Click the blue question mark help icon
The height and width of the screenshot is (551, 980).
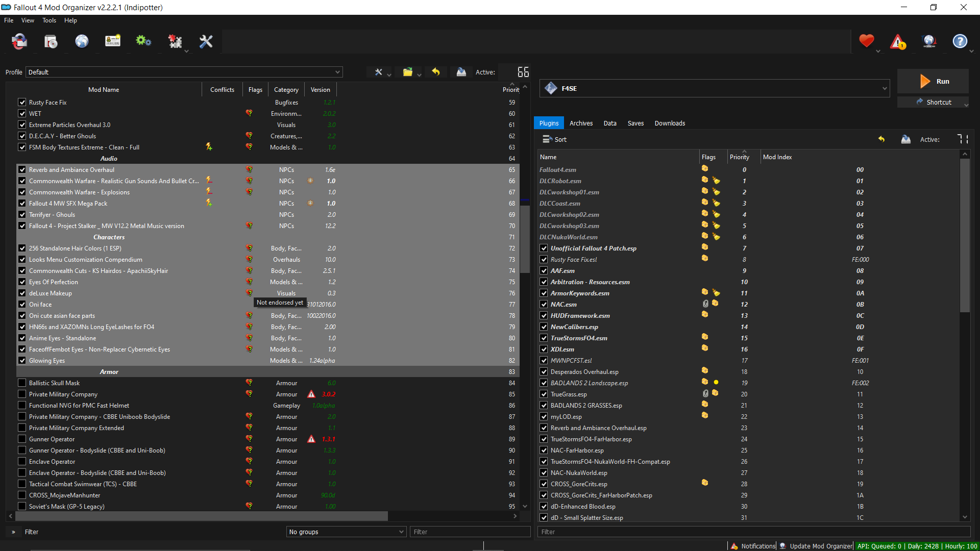960,41
